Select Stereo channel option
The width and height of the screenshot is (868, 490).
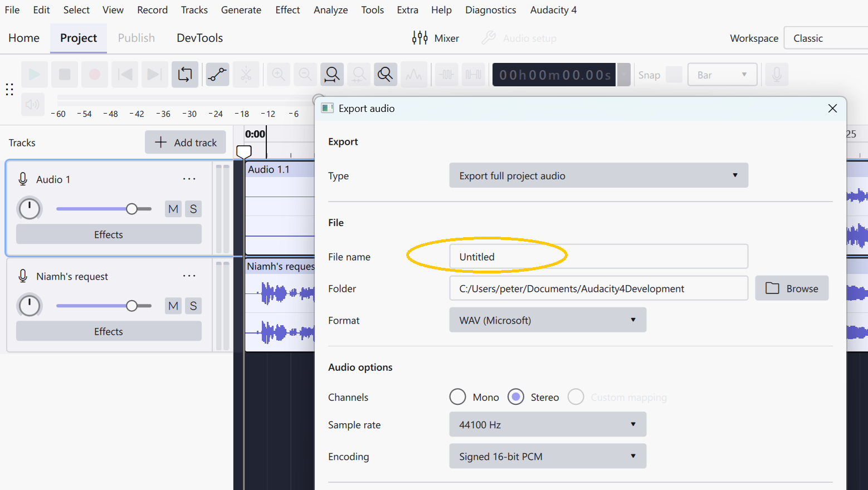pyautogui.click(x=516, y=397)
